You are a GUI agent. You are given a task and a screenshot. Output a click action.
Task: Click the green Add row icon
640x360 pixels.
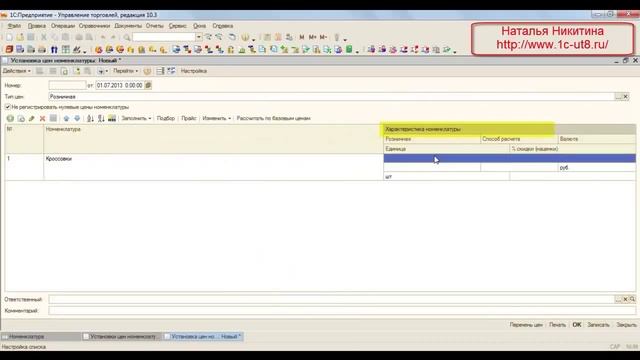10,118
